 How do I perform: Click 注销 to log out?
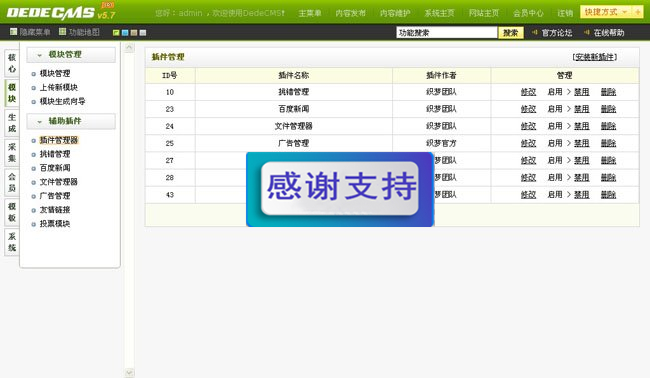(565, 13)
